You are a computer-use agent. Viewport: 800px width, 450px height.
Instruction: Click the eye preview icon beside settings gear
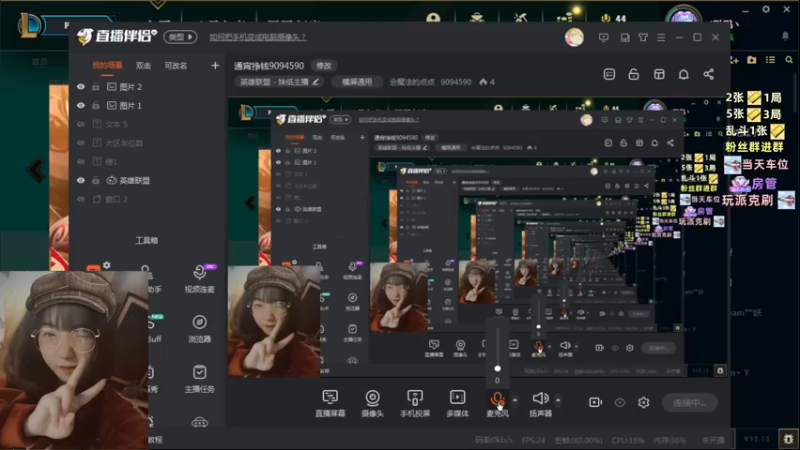pos(620,403)
